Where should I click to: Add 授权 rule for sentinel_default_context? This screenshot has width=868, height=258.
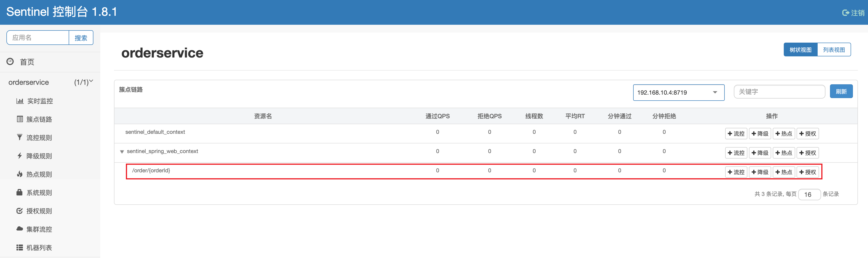808,134
